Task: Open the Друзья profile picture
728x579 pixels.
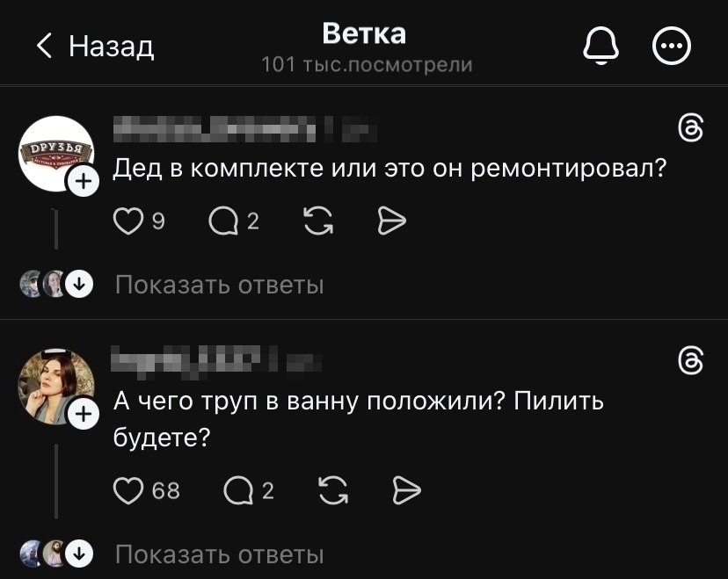Action: click(55, 153)
